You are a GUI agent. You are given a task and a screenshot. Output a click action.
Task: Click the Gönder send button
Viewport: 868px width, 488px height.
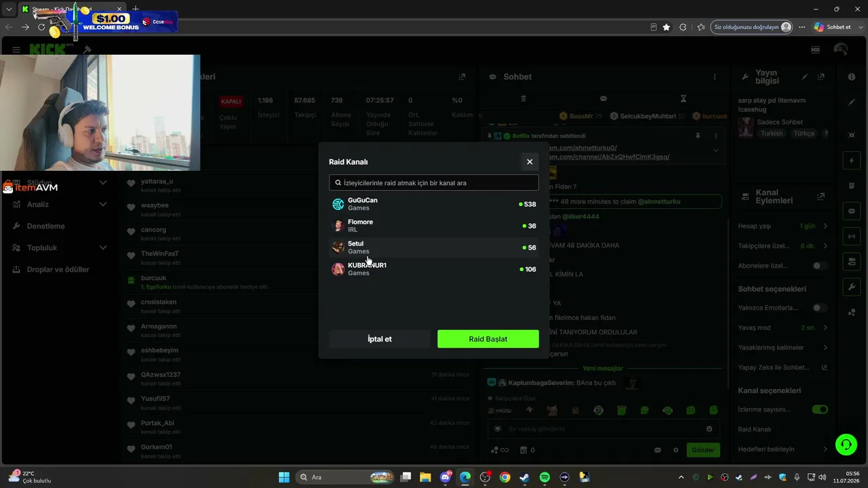(x=703, y=450)
